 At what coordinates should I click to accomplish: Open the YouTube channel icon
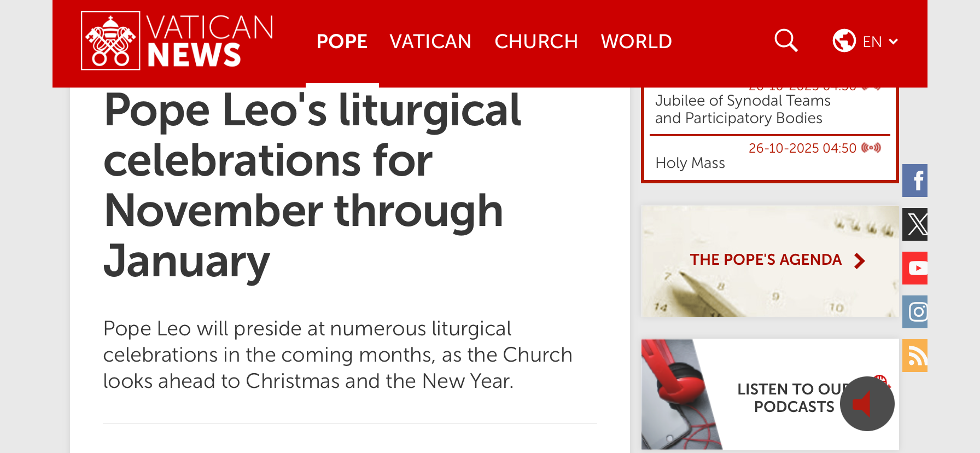(915, 268)
